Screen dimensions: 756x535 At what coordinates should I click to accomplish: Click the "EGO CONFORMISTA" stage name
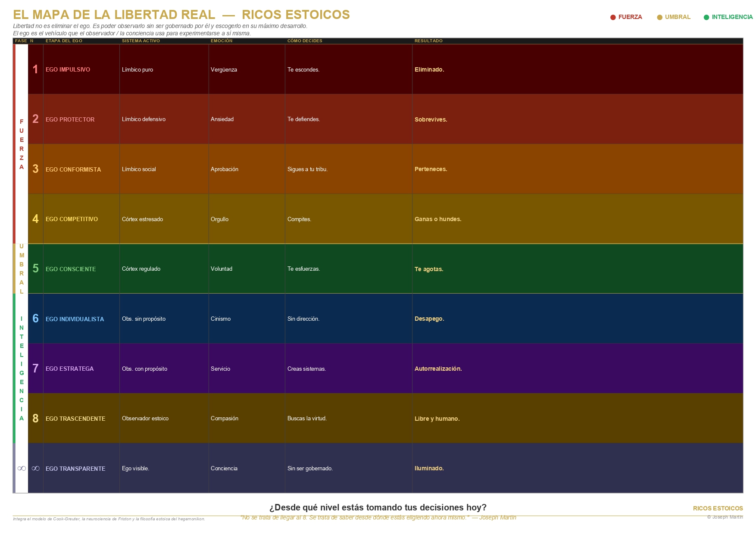(73, 169)
